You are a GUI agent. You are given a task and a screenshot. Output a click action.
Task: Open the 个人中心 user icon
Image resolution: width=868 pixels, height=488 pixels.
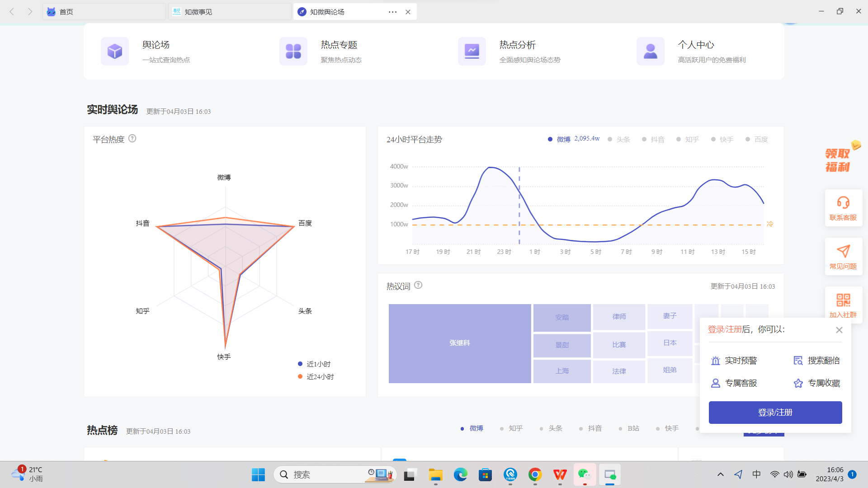[x=650, y=52]
